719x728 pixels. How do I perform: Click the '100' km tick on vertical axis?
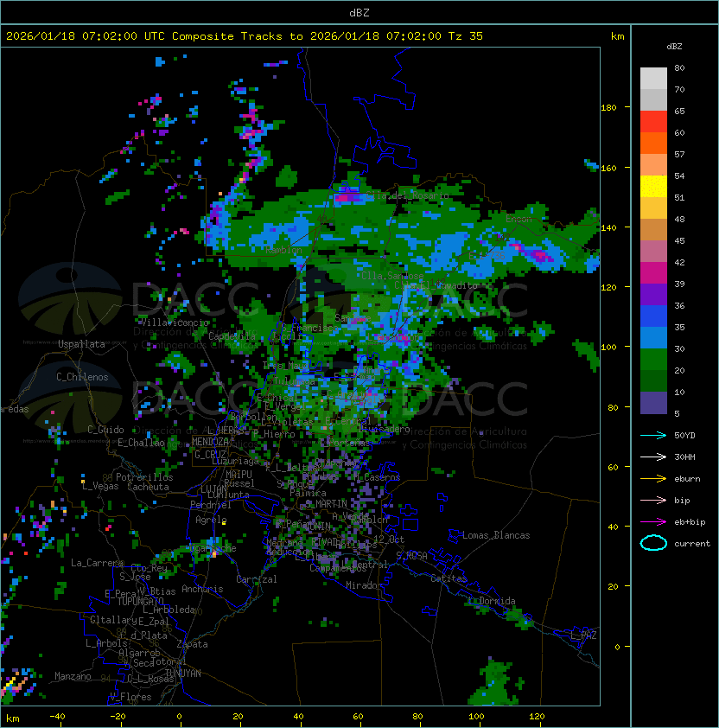(x=608, y=348)
